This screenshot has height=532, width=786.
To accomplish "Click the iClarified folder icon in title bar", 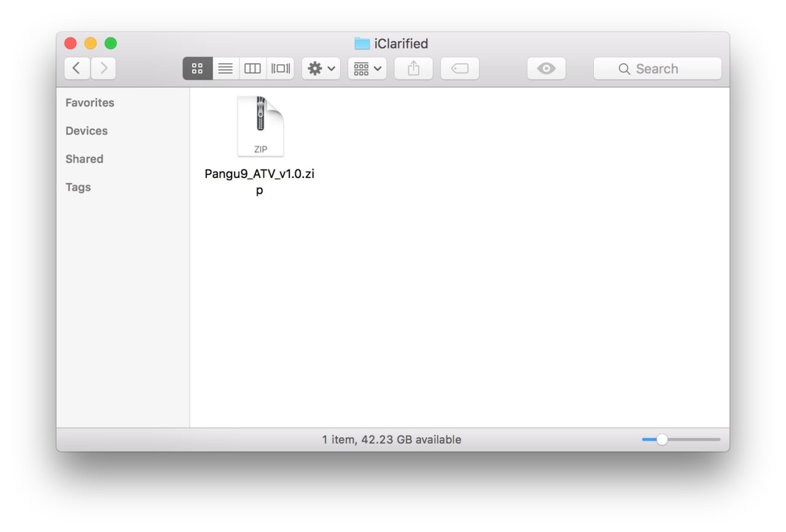I will pyautogui.click(x=362, y=44).
